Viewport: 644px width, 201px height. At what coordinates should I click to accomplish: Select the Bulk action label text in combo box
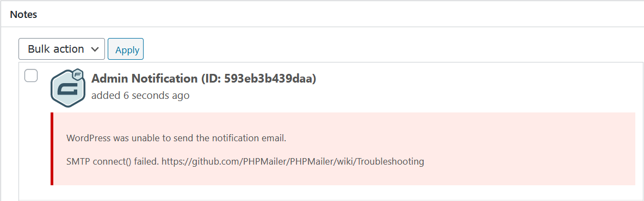pos(56,49)
